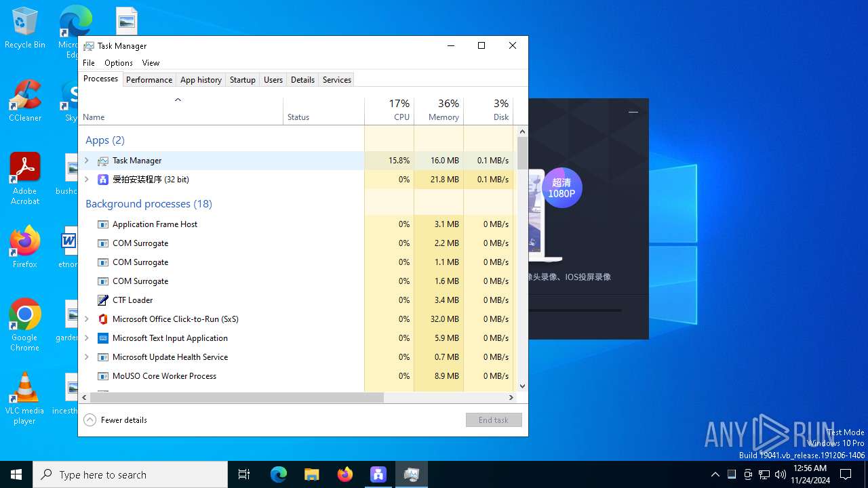Viewport: 868px width, 488px height.
Task: Click the 爱拍 installer taskbar icon
Action: (378, 474)
